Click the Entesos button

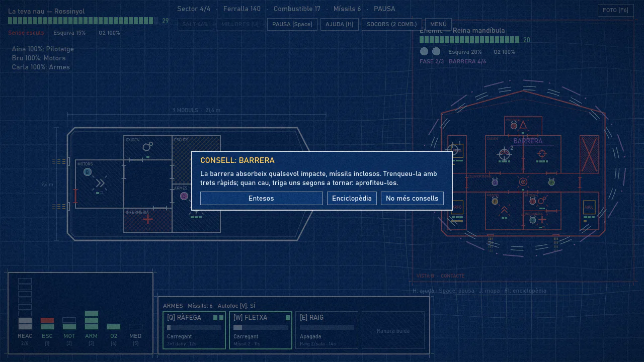click(x=262, y=198)
